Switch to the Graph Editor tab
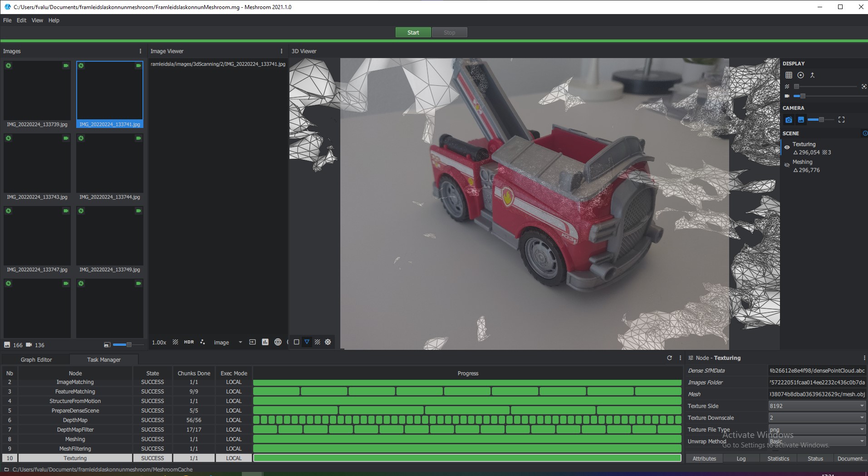Viewport: 868px width, 476px height. pos(36,360)
